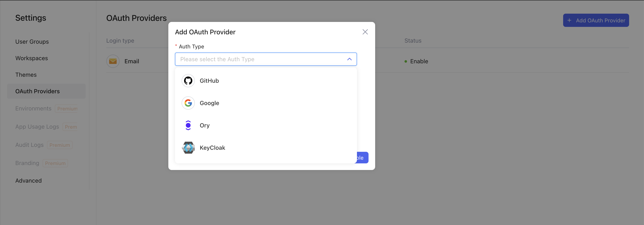Screen dimensions: 644x225
Task: Close the Add OAuth Provider dialog
Action: pyautogui.click(x=365, y=32)
